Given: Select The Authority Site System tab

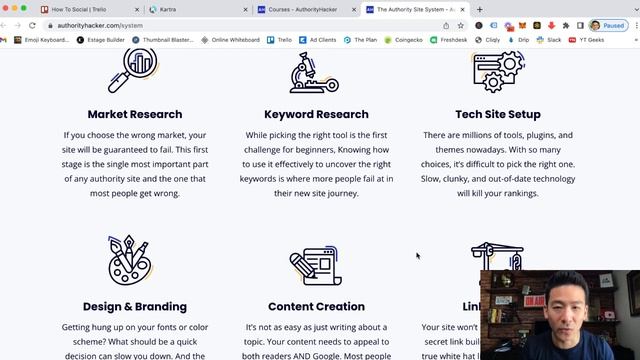Looking at the screenshot, I should tap(415, 9).
